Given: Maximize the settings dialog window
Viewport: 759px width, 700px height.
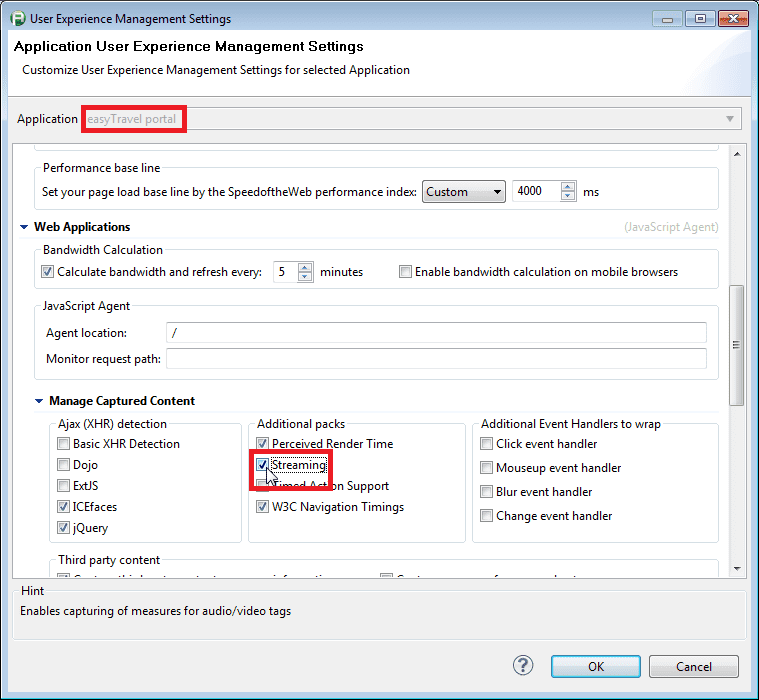Looking at the screenshot, I should pos(700,19).
